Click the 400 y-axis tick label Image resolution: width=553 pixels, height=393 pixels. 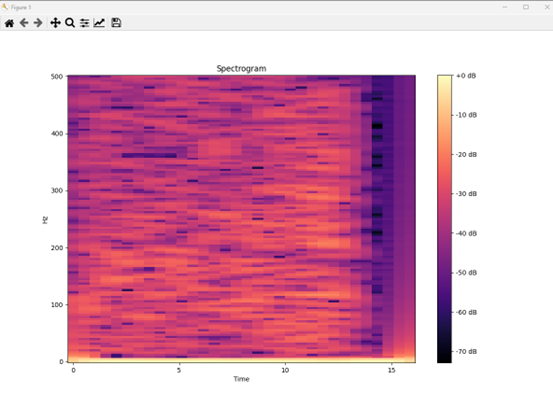[57, 134]
